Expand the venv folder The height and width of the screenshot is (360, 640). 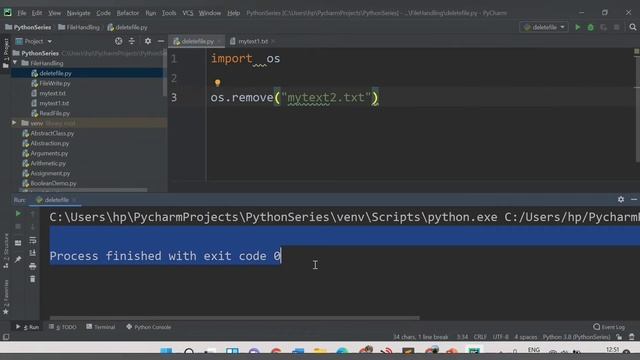click(x=14, y=123)
